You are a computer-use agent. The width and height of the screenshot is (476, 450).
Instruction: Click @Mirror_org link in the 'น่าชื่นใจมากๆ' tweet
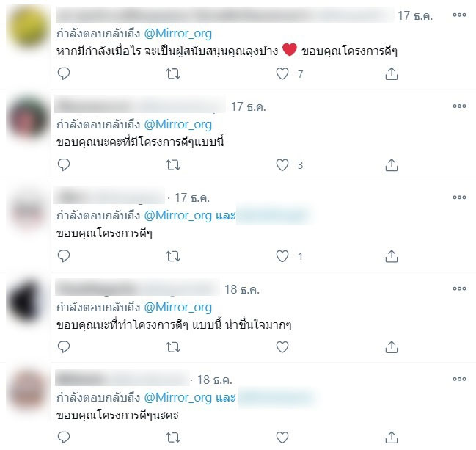click(x=177, y=307)
